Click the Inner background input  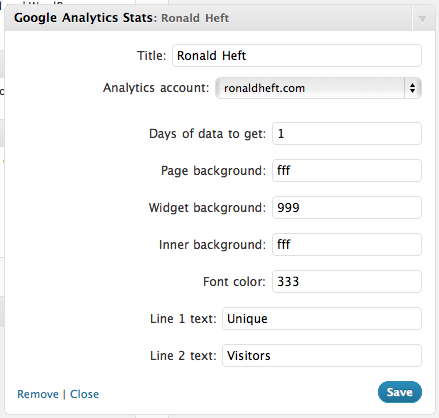(347, 245)
